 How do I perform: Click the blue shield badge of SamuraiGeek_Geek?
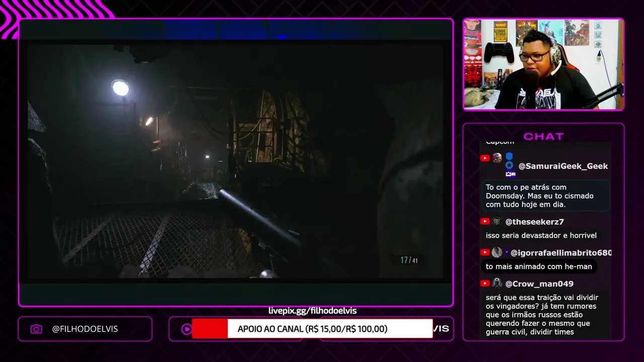(509, 156)
